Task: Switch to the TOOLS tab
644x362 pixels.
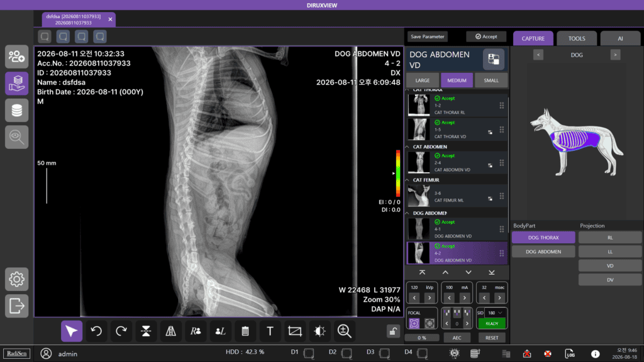Action: tap(577, 38)
